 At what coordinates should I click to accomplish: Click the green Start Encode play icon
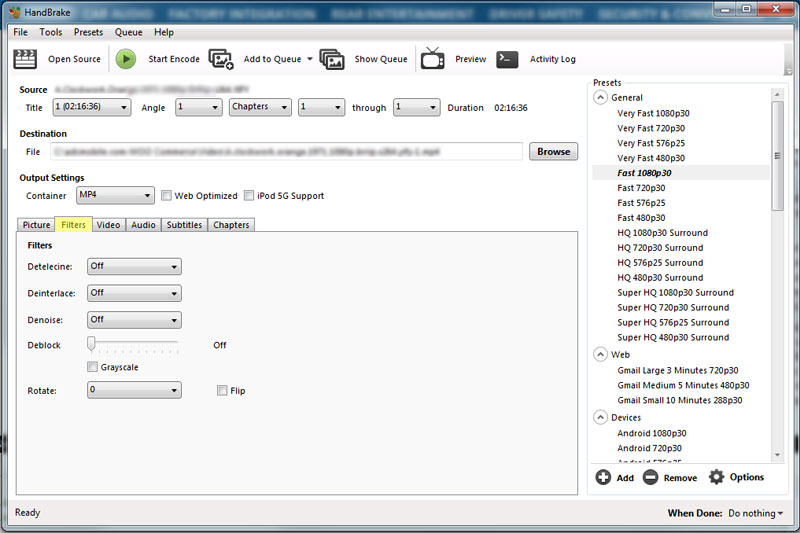[x=126, y=59]
